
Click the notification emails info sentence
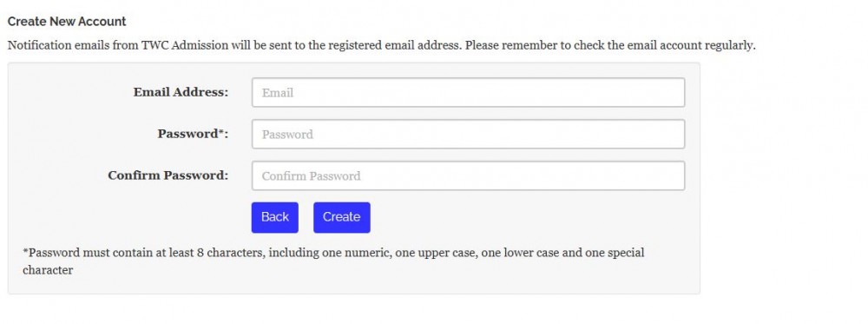tap(381, 45)
